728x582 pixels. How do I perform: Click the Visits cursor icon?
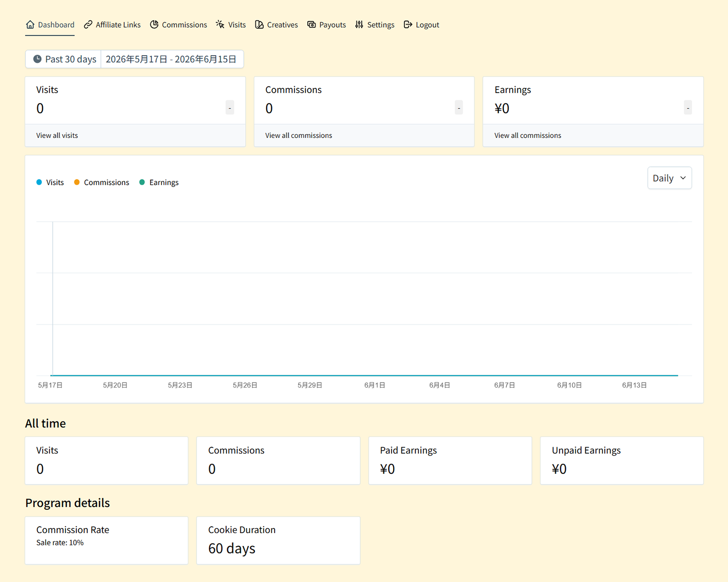point(220,24)
